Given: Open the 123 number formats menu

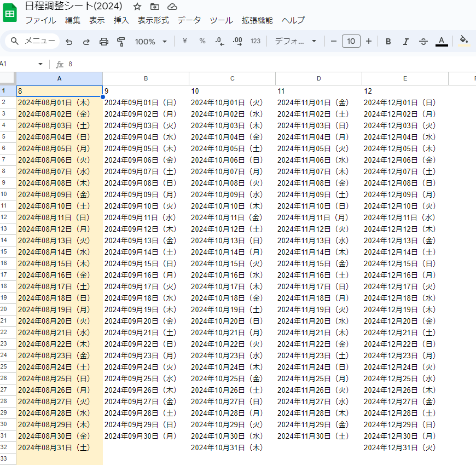Looking at the screenshot, I should pos(256,41).
